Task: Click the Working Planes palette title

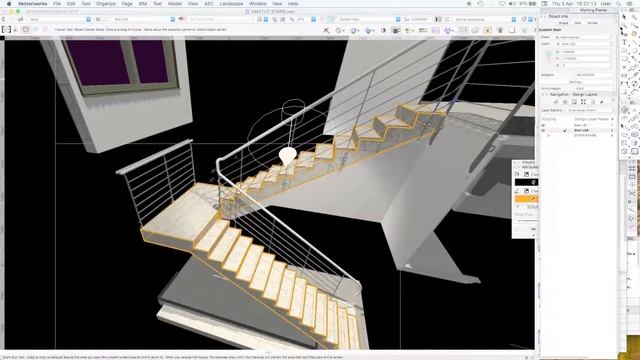Action: tap(594, 10)
